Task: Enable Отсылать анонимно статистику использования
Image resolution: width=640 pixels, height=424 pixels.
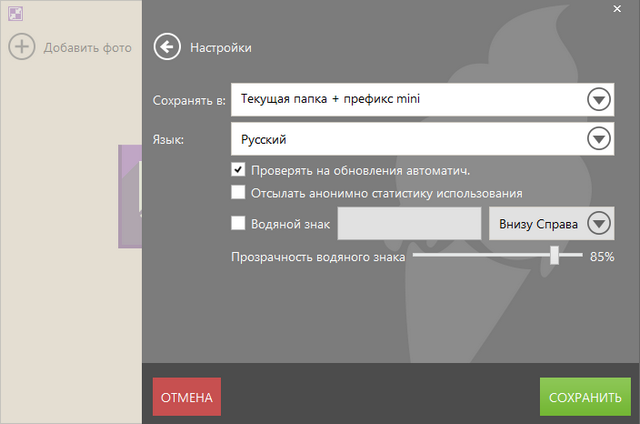Action: [238, 193]
